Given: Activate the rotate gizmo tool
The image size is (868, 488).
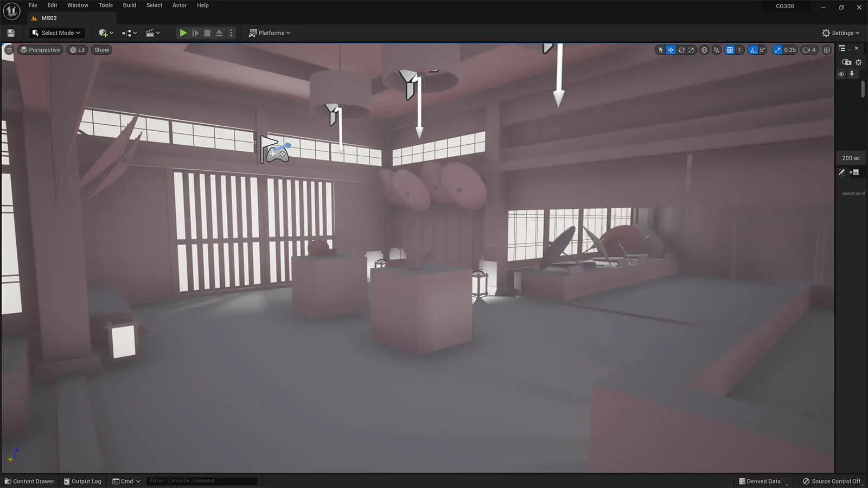Looking at the screenshot, I should pos(681,50).
